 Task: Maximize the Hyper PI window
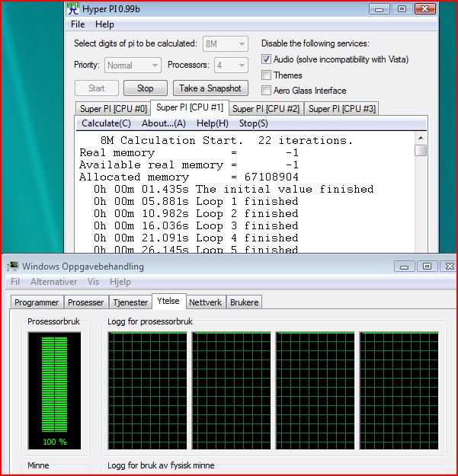(x=402, y=9)
